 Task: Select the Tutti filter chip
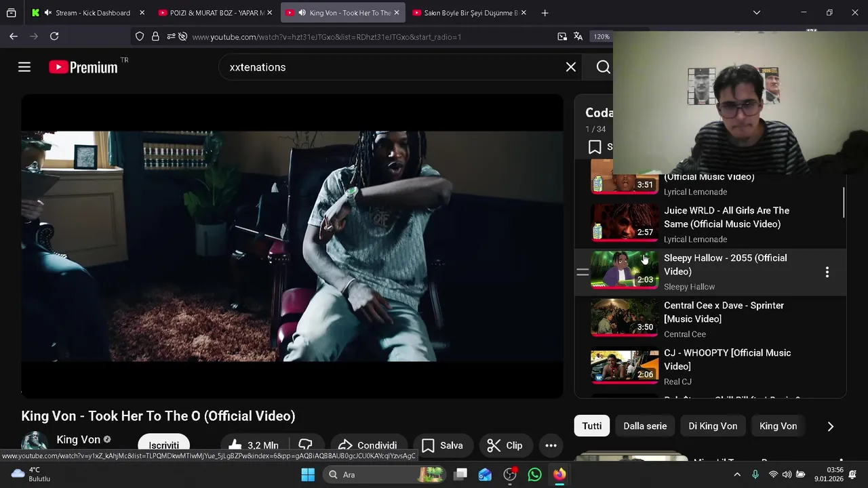[592, 426]
